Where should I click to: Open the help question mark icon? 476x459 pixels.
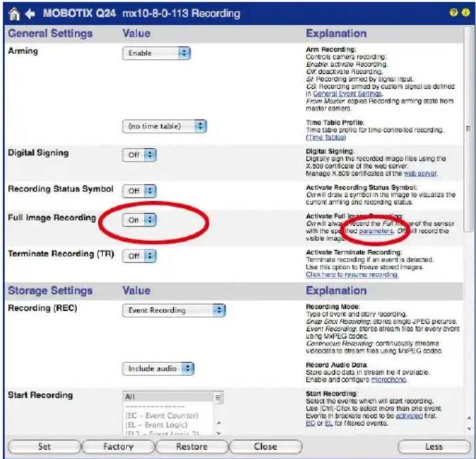(453, 12)
